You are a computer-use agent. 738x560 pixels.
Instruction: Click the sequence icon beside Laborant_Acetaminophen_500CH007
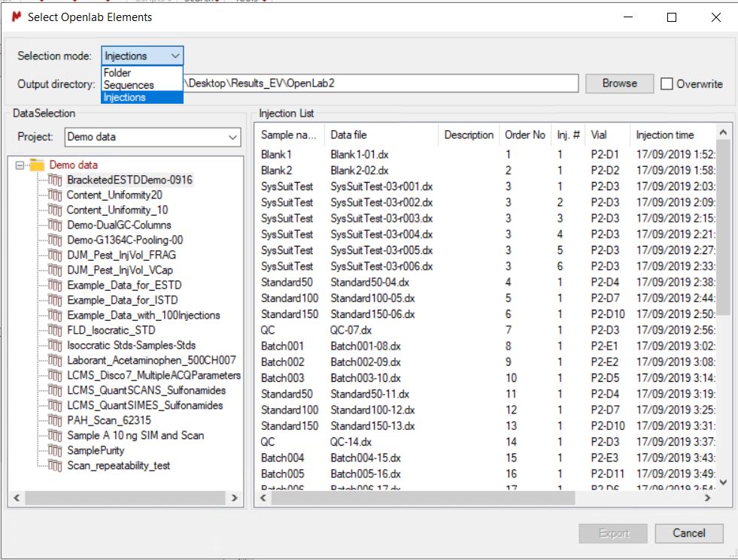pyautogui.click(x=55, y=361)
